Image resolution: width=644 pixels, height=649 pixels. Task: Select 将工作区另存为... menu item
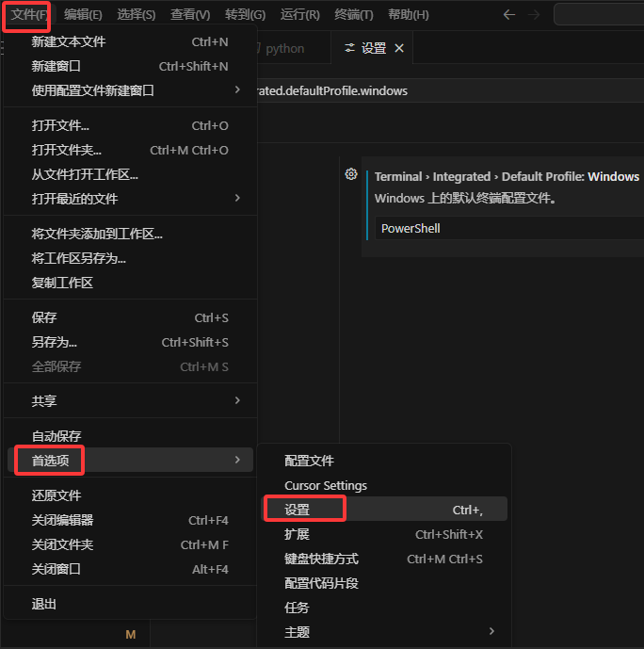click(x=130, y=258)
